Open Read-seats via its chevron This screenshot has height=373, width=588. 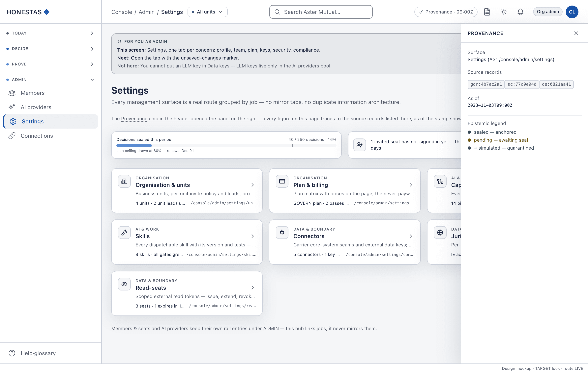click(x=253, y=288)
